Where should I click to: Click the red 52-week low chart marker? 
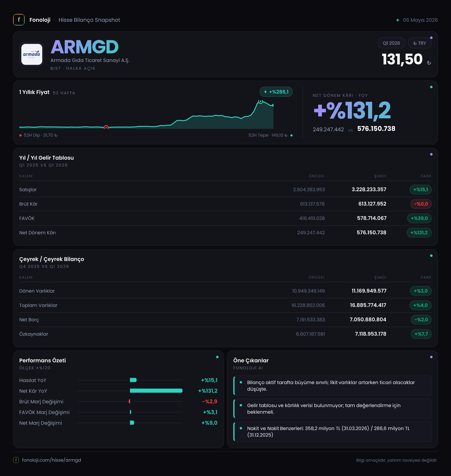point(106,127)
